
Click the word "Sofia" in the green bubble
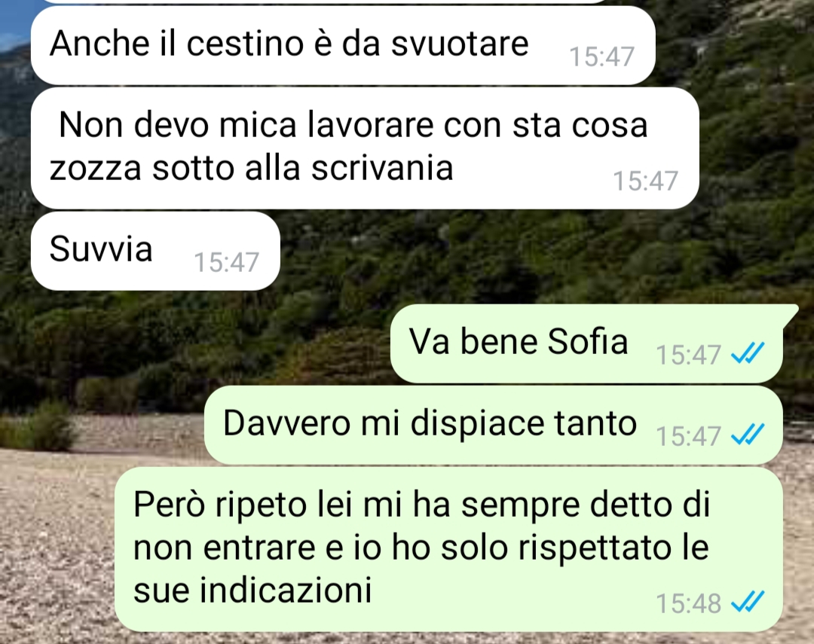pos(588,341)
